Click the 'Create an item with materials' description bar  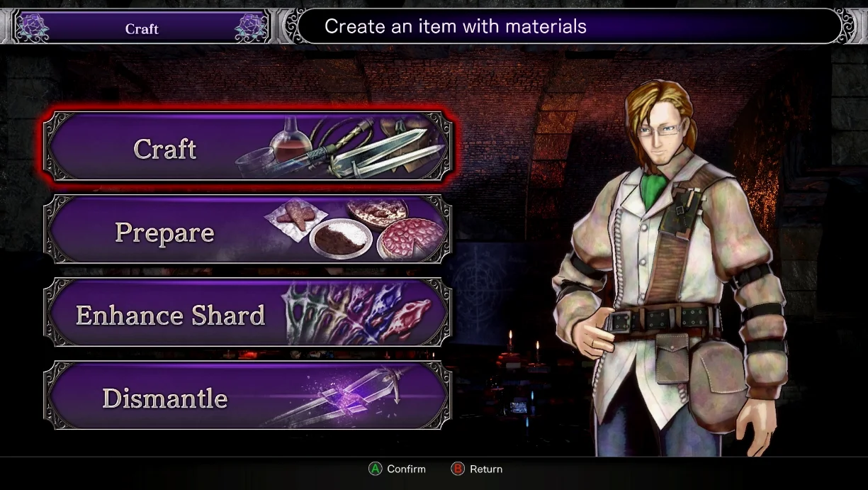pos(570,26)
